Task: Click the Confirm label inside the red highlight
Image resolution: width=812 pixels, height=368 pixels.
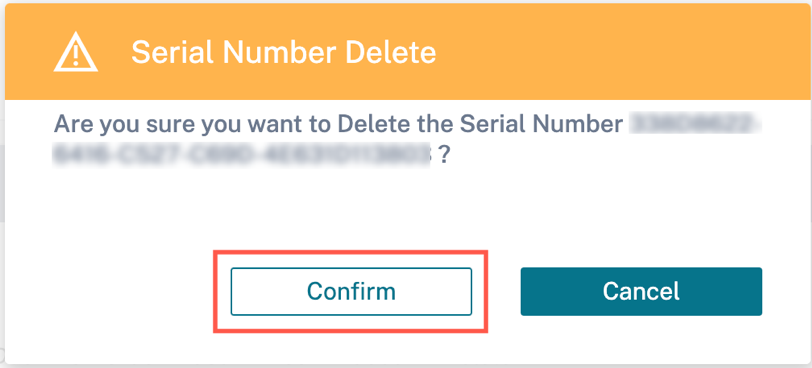Action: (351, 291)
